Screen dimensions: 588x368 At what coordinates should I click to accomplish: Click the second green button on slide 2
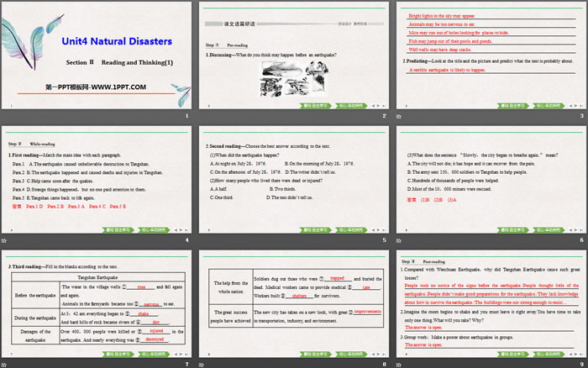point(351,106)
